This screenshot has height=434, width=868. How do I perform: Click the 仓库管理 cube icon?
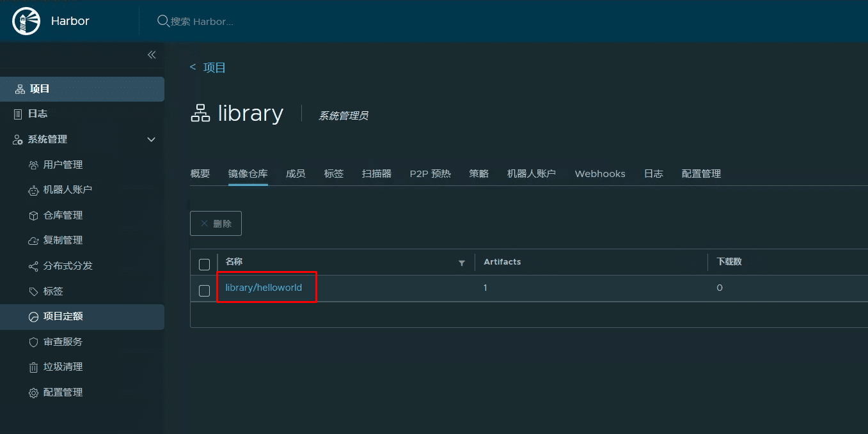pyautogui.click(x=34, y=215)
